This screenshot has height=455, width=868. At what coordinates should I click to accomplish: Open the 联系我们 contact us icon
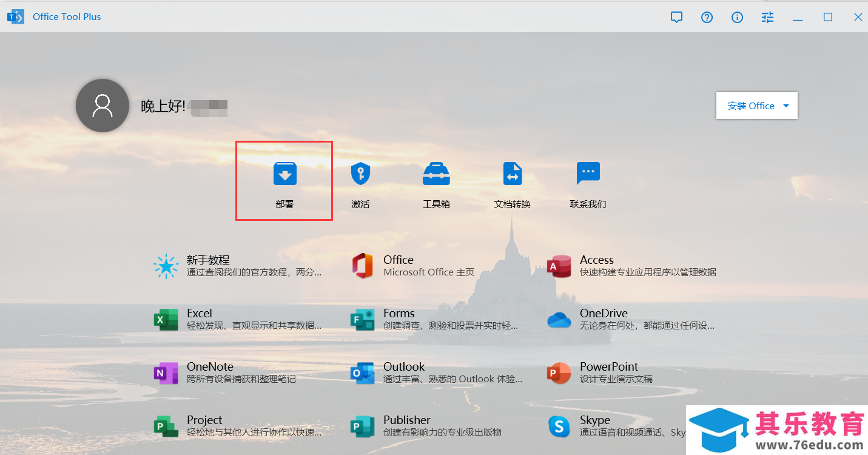pos(588,174)
